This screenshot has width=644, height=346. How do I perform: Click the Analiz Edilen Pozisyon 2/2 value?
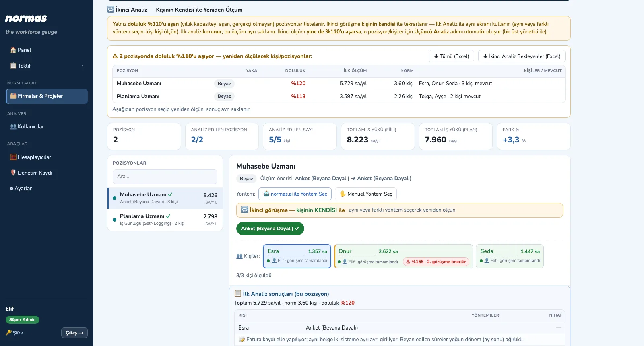pos(197,140)
